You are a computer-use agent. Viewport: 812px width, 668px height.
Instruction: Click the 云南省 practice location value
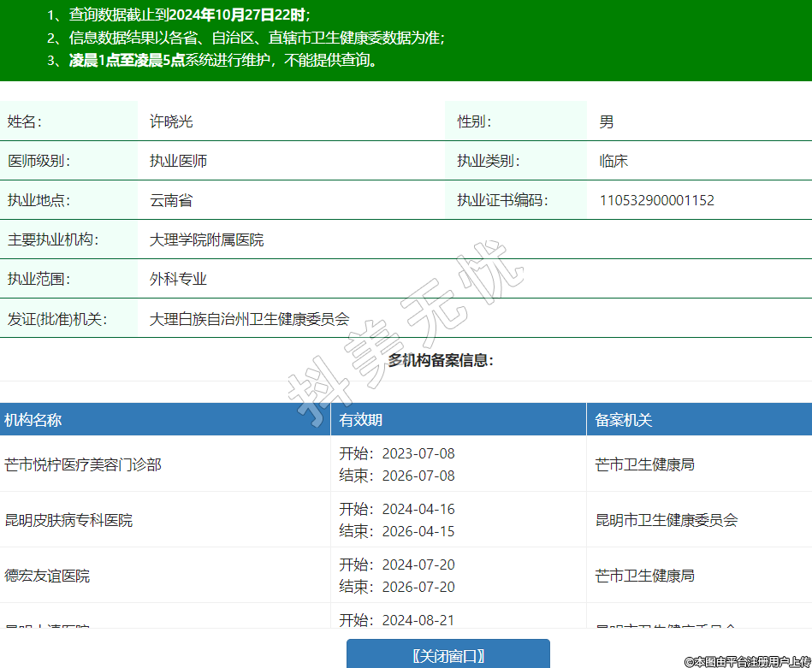click(x=171, y=200)
